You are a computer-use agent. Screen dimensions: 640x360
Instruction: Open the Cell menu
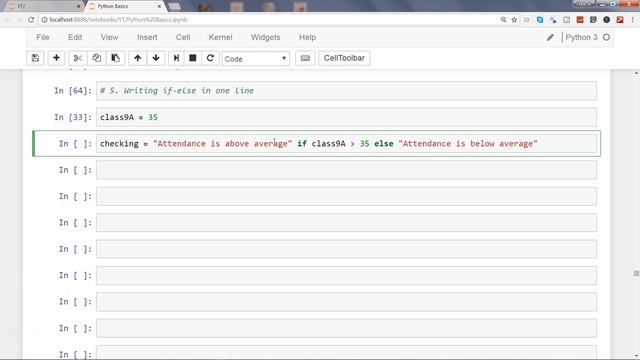(183, 37)
